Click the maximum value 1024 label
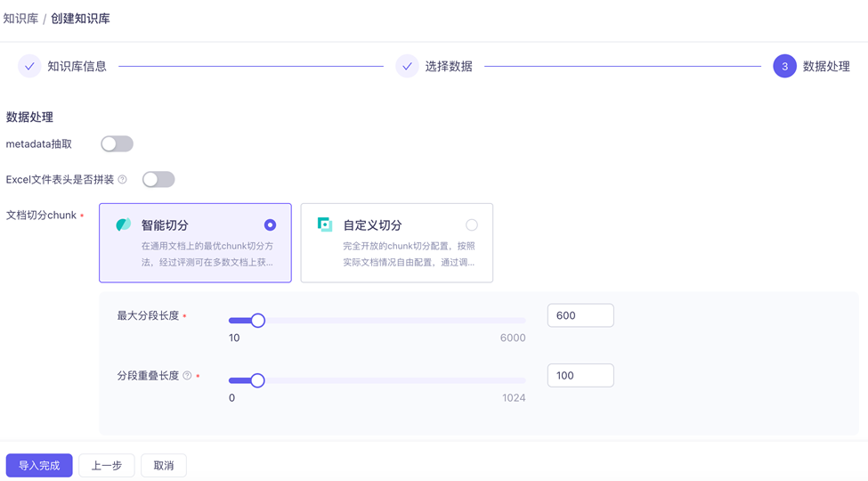 click(514, 398)
